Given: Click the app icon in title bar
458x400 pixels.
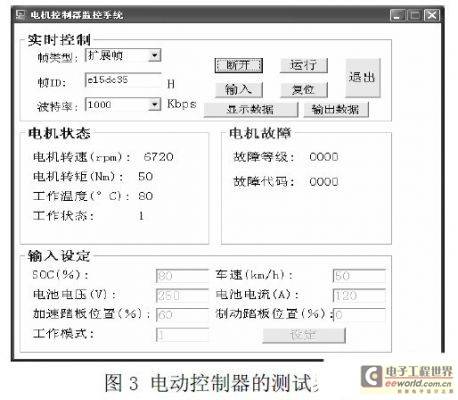Looking at the screenshot, I should pyautogui.click(x=21, y=15).
